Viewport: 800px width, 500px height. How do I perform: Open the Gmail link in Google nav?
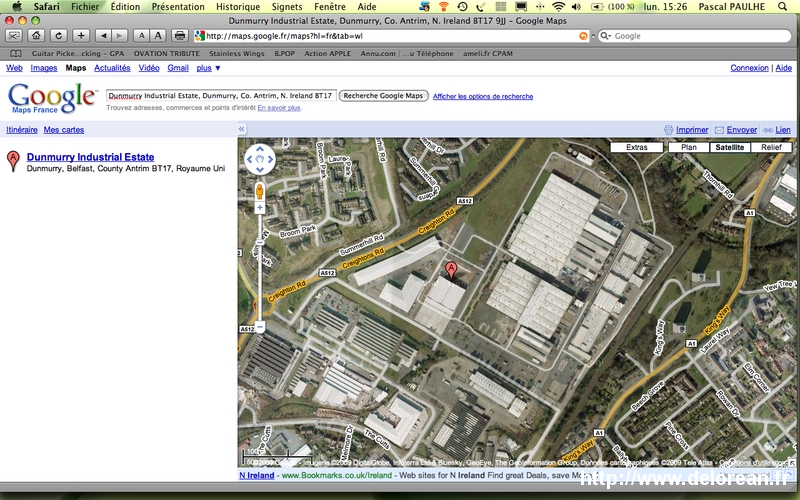178,68
